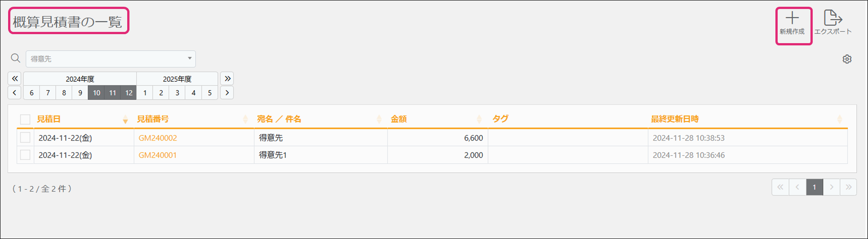Click the エクスポート export icon
This screenshot has height=239, width=868.
click(832, 19)
